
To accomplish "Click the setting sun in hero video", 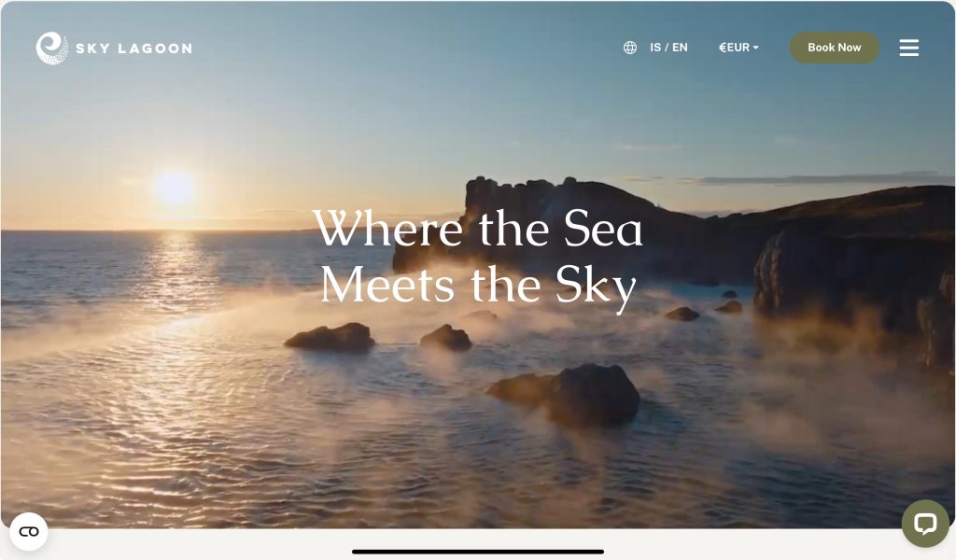I will (x=175, y=188).
